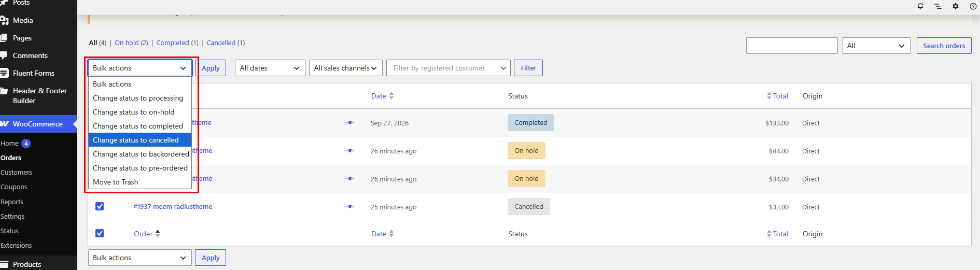The width and height of the screenshot is (980, 270).
Task: Open the All sales channels dropdown
Action: (x=345, y=68)
